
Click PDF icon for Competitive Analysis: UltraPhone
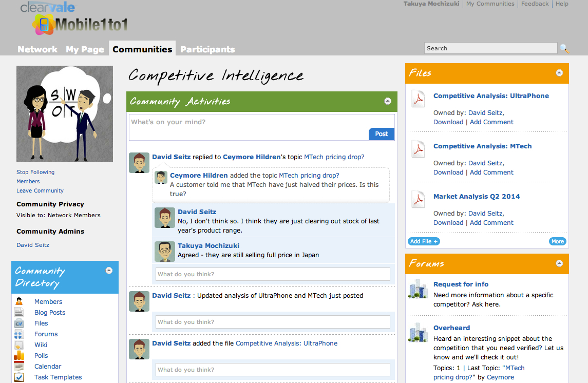point(418,99)
